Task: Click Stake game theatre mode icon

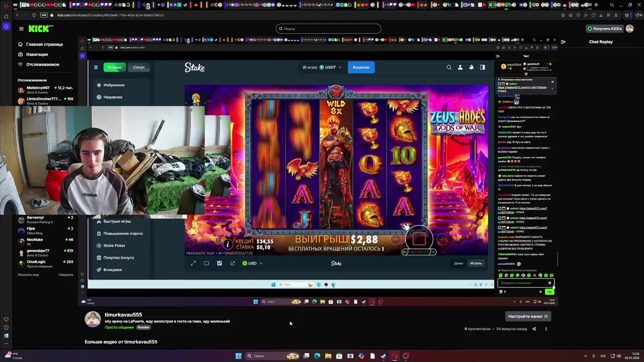Action: tap(206, 263)
